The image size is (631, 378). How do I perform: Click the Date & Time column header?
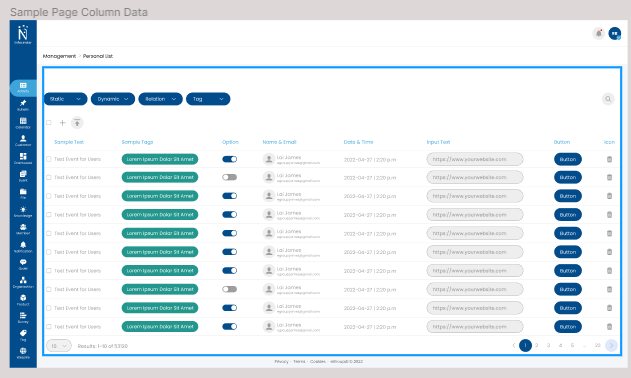(x=358, y=142)
